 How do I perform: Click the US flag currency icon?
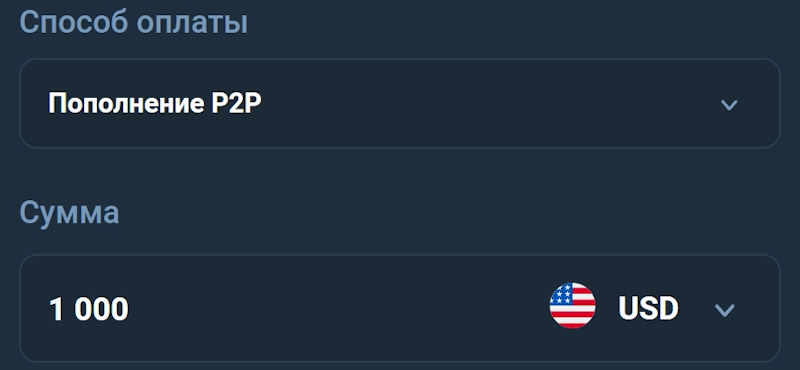(572, 305)
